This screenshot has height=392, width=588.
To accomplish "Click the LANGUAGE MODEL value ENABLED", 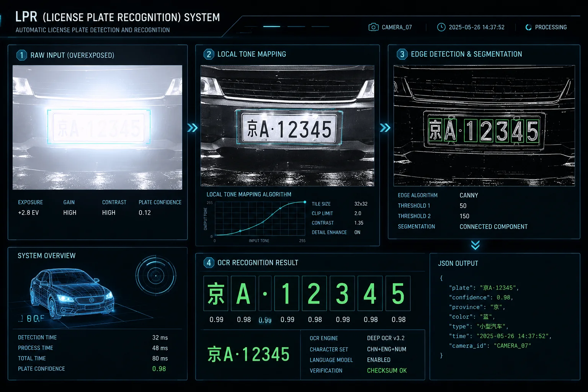I will coord(379,360).
